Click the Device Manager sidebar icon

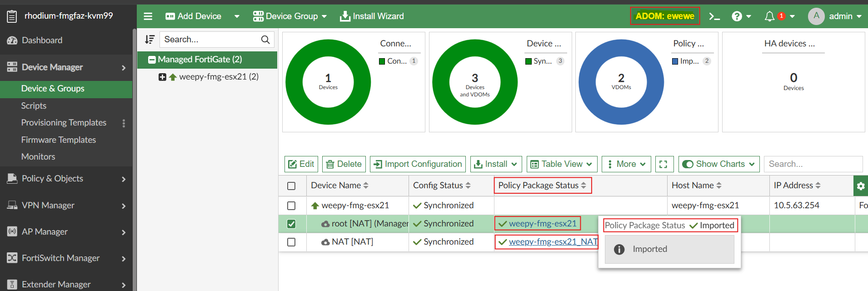(12, 67)
